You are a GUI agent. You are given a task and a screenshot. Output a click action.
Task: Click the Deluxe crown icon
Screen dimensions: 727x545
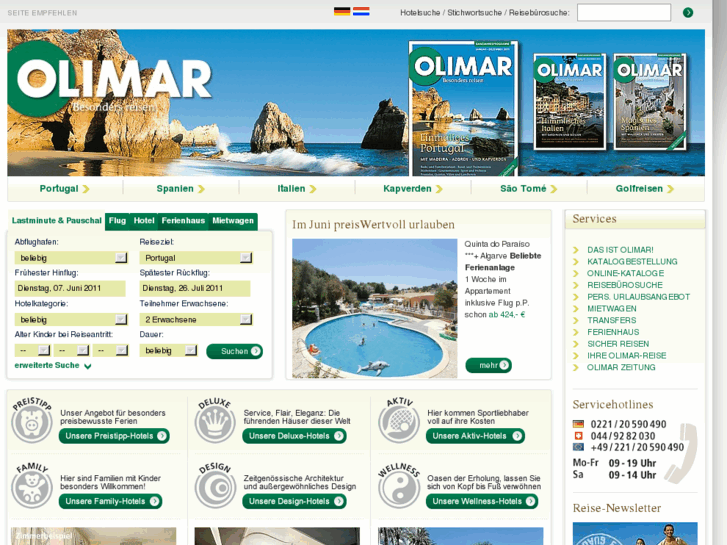(215, 421)
